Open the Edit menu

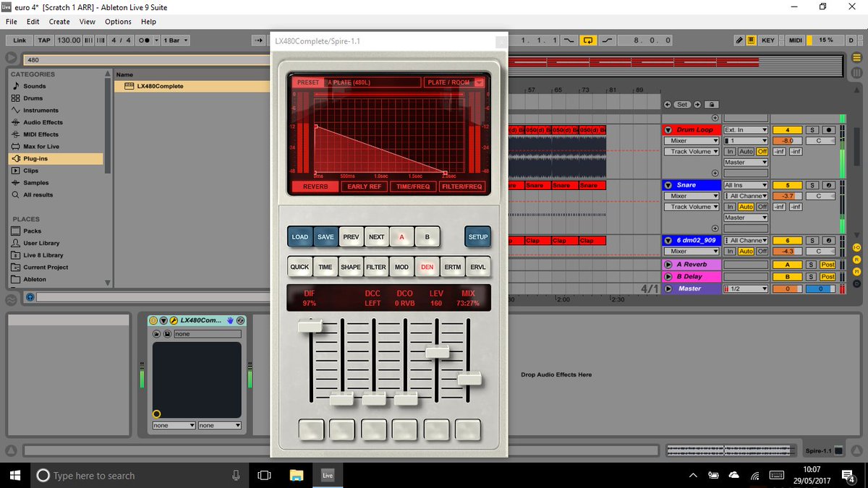33,22
